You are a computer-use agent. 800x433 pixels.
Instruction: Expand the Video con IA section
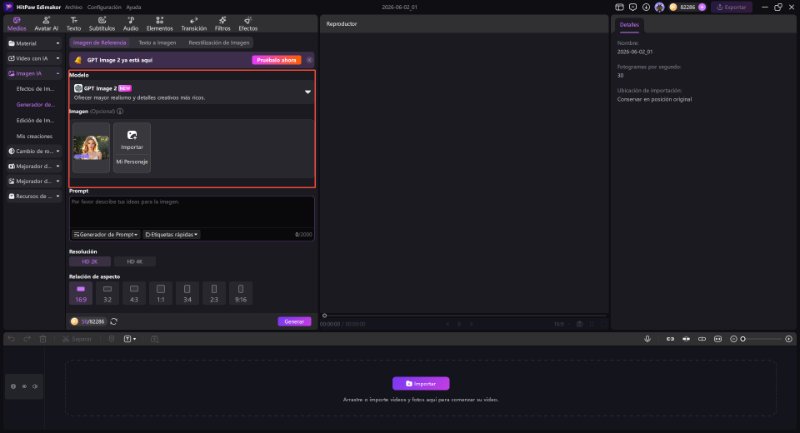click(x=34, y=58)
